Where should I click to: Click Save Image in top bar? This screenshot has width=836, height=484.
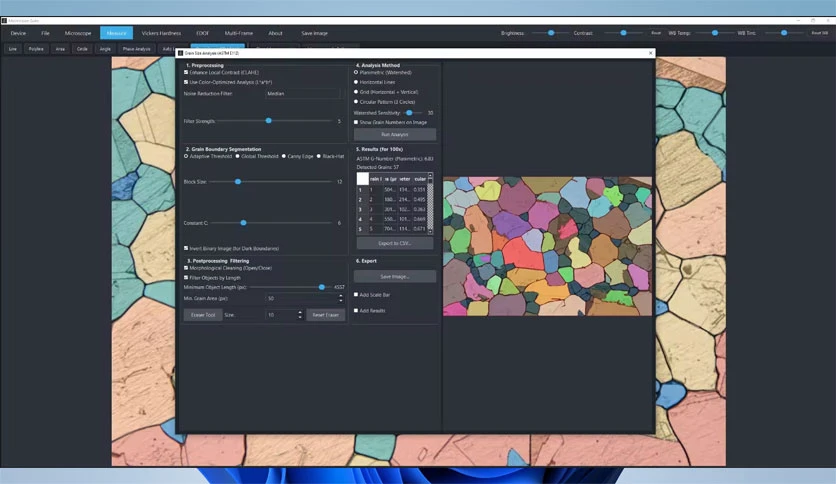click(315, 33)
